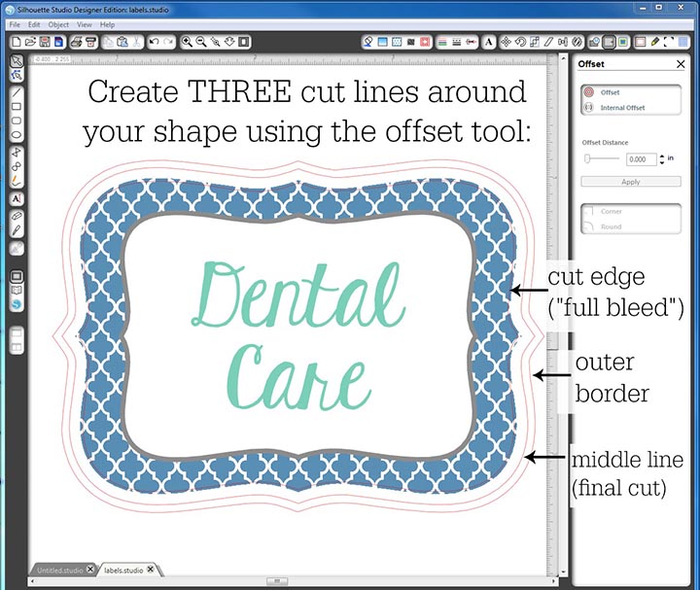Choose the Select arrow tool

click(17, 60)
